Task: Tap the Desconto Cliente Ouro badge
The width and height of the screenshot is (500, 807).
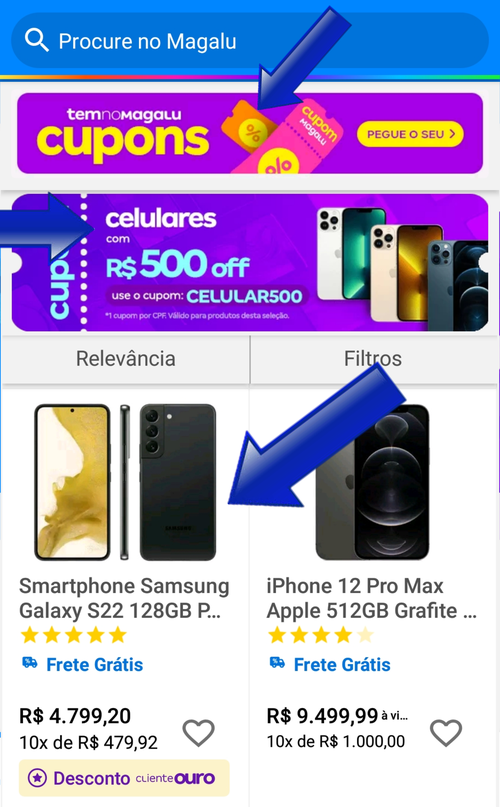Action: 124,778
